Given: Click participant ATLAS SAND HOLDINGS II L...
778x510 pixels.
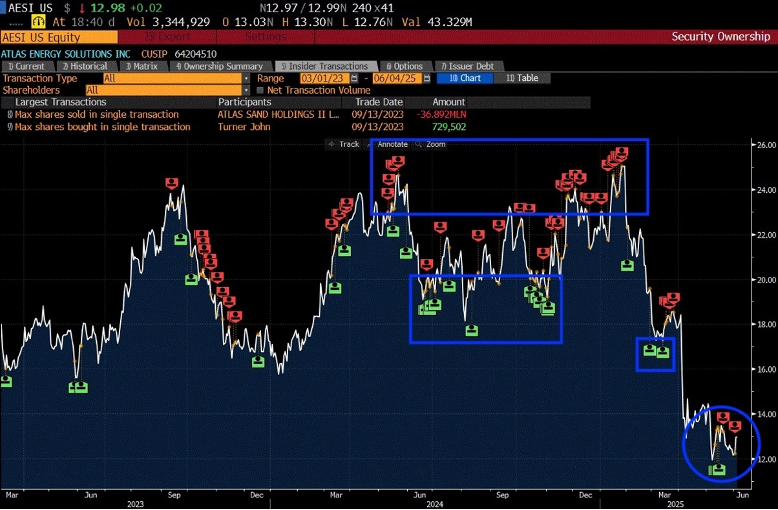Looking at the screenshot, I should pyautogui.click(x=278, y=115).
